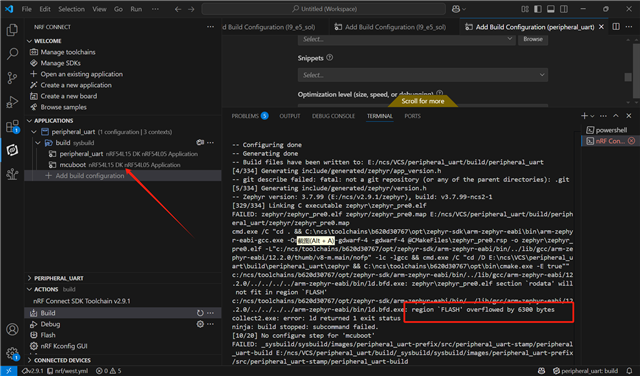This screenshot has height=376, width=640.
Task: Open the Run menu
Action: [136, 9]
